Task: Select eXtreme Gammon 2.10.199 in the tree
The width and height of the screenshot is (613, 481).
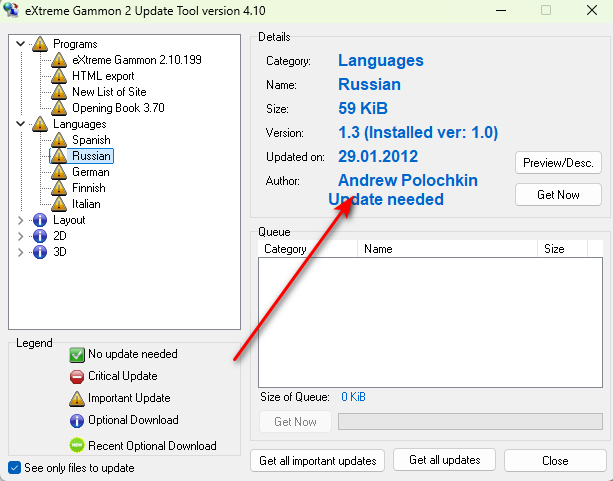Action: [137, 60]
